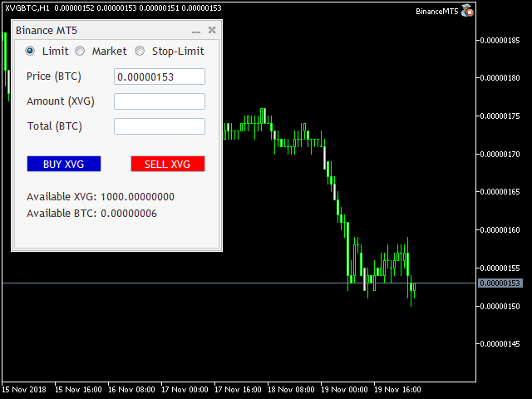Viewport: 532px width, 399px height.
Task: Click the 17 Nov 00:00 time axis label
Action: pos(185,390)
